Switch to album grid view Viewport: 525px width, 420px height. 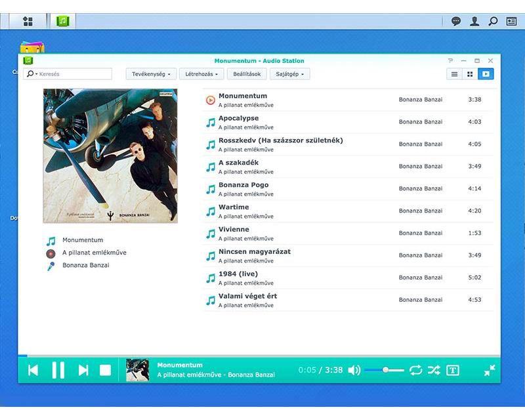pos(469,74)
